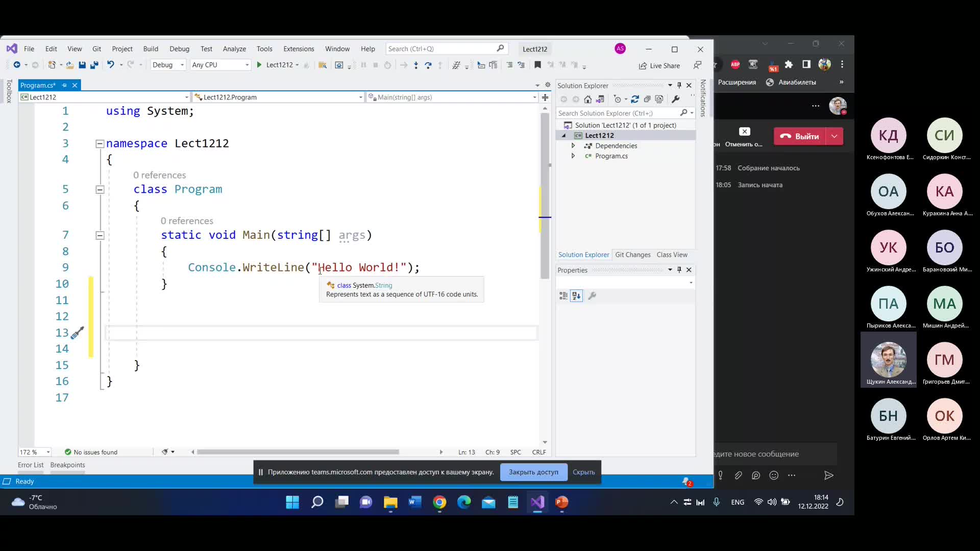The image size is (980, 551).
Task: Toggle microphone icon in system tray
Action: click(x=717, y=503)
